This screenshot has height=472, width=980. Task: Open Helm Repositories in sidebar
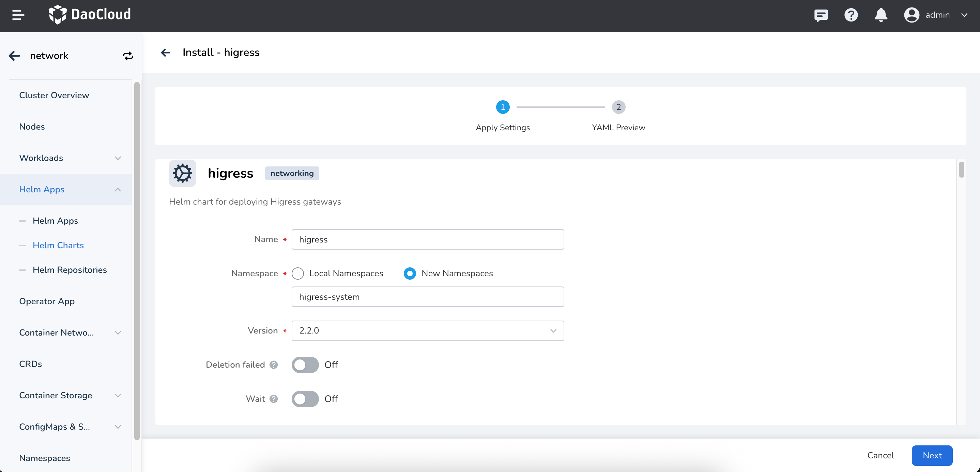70,270
